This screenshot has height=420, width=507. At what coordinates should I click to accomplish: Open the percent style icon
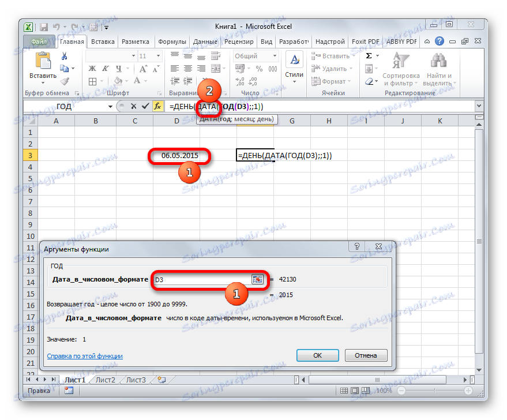(x=259, y=68)
